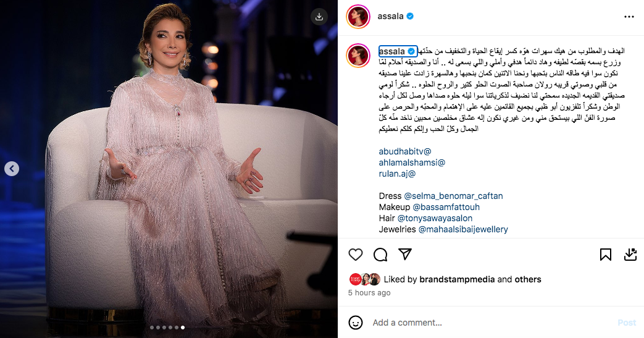
Task: Select the first carousel dot indicator
Action: [x=151, y=327]
